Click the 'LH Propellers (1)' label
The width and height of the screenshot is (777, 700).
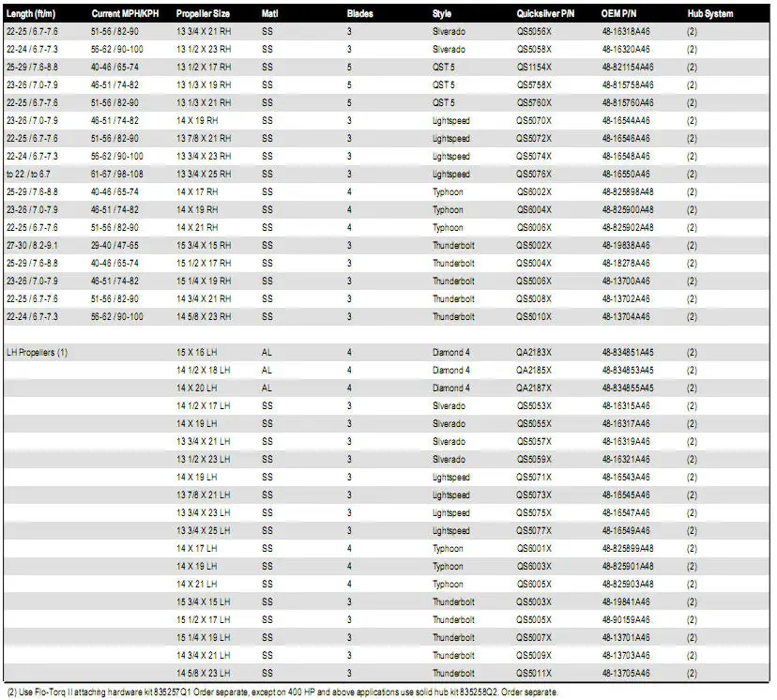click(37, 353)
